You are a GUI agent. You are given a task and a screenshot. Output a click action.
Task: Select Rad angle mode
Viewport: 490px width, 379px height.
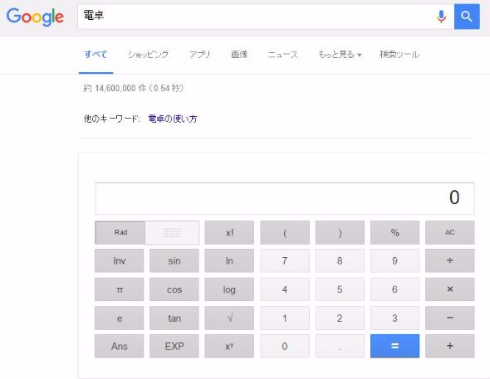click(120, 232)
